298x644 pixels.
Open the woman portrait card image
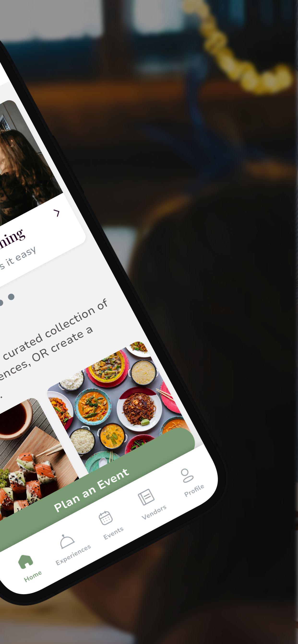pyautogui.click(x=25, y=162)
